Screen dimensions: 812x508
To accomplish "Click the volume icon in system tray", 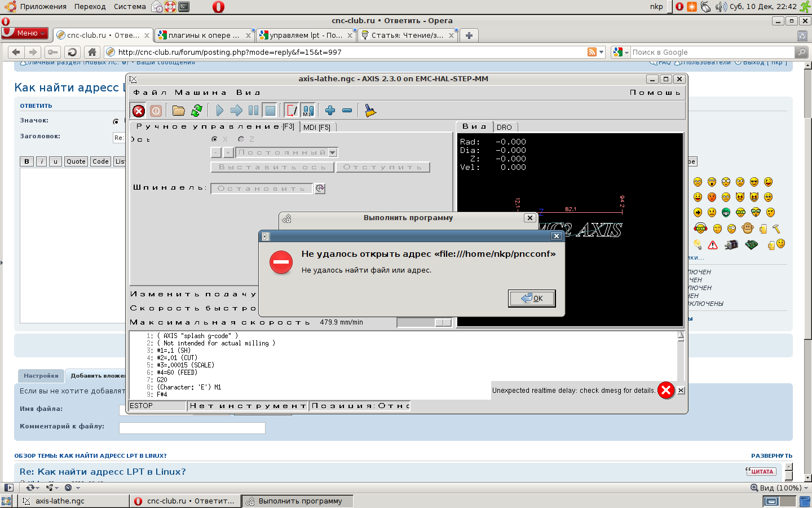I will (x=721, y=7).
